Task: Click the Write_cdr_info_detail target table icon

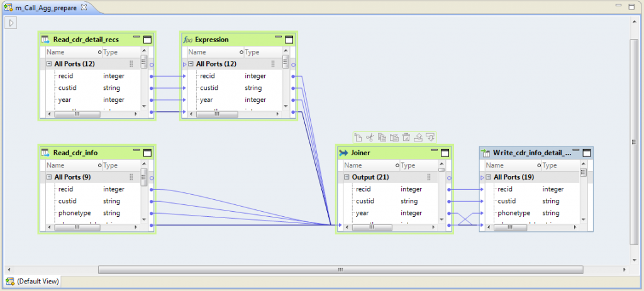Action: 486,153
